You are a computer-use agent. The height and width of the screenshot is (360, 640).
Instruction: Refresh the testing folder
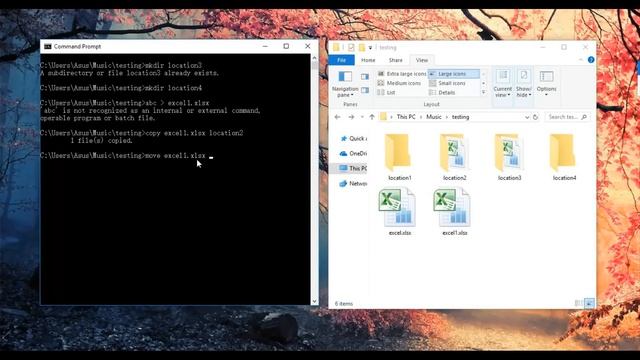536,117
